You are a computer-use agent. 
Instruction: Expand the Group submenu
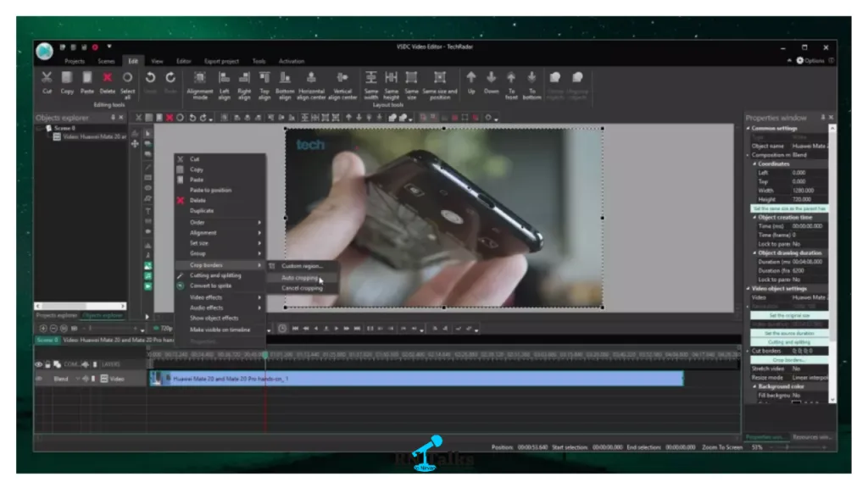point(220,254)
